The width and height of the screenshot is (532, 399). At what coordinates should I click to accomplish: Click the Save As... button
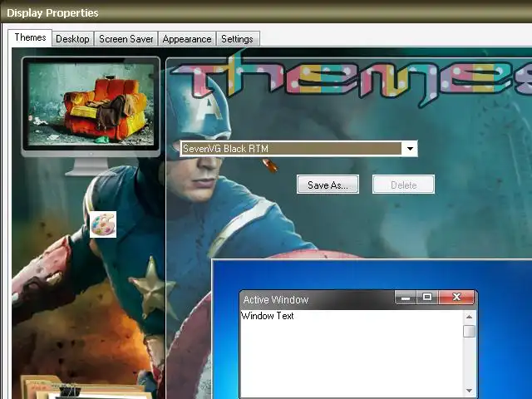click(328, 185)
